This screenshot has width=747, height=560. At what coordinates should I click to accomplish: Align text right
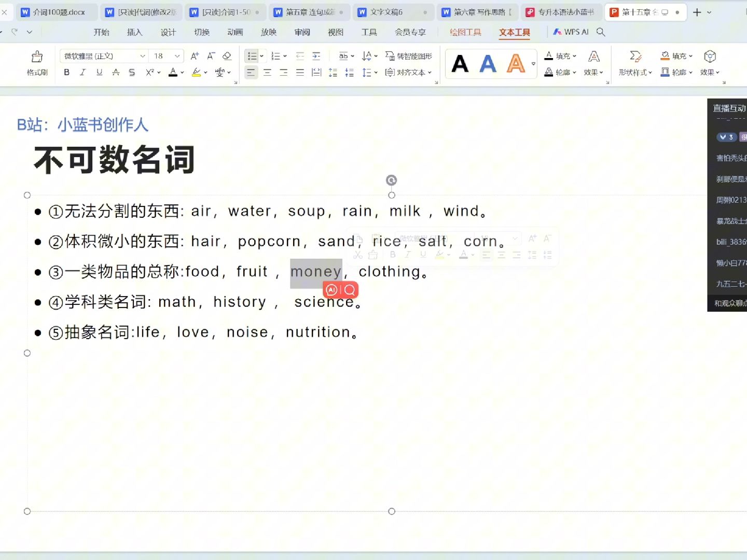pyautogui.click(x=283, y=73)
